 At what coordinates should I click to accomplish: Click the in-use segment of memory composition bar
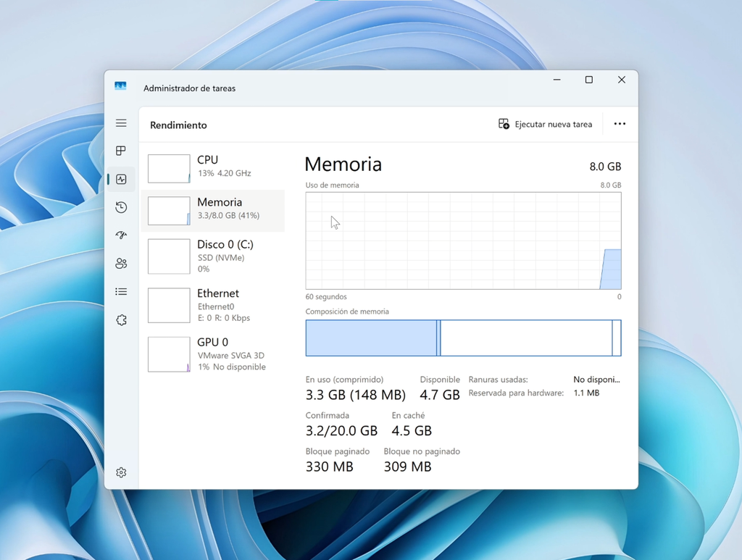click(371, 338)
